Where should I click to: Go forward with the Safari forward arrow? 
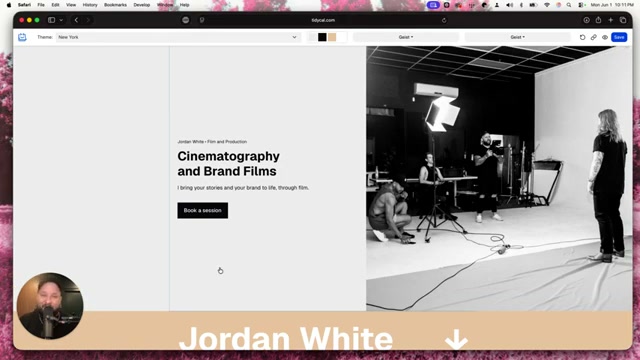point(88,20)
